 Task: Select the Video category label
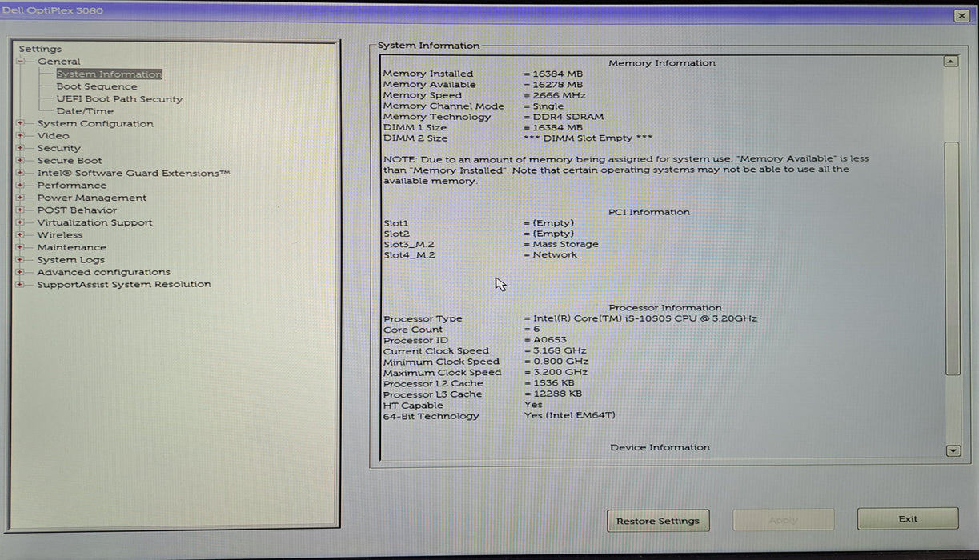53,136
